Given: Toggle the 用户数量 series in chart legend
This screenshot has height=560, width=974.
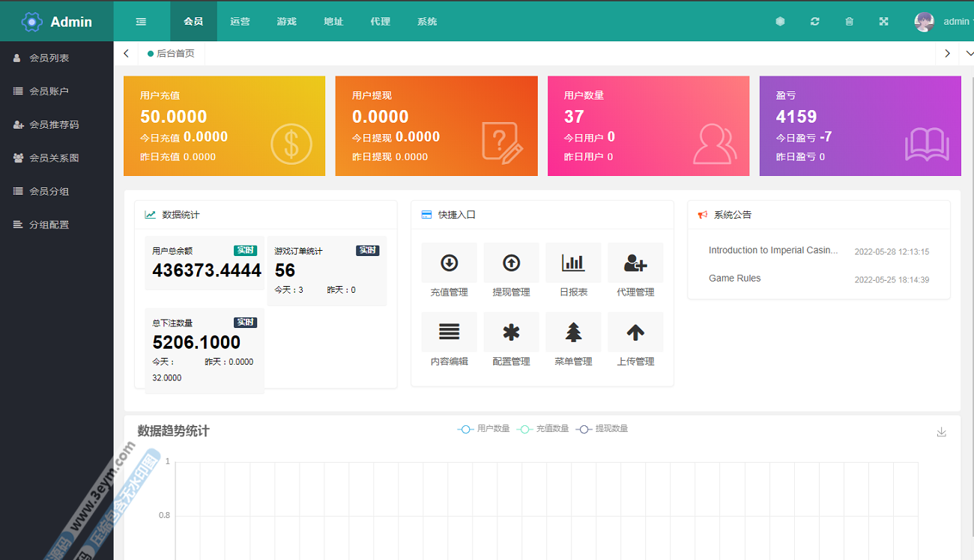Looking at the screenshot, I should (x=483, y=429).
